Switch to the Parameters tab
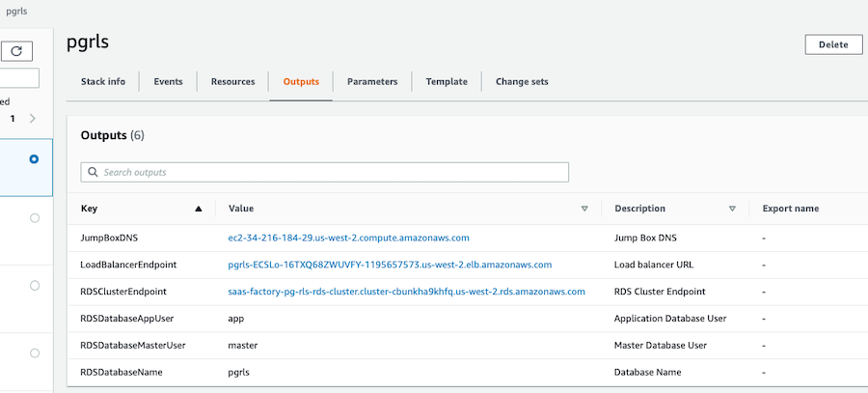This screenshot has width=868, height=393. point(372,81)
